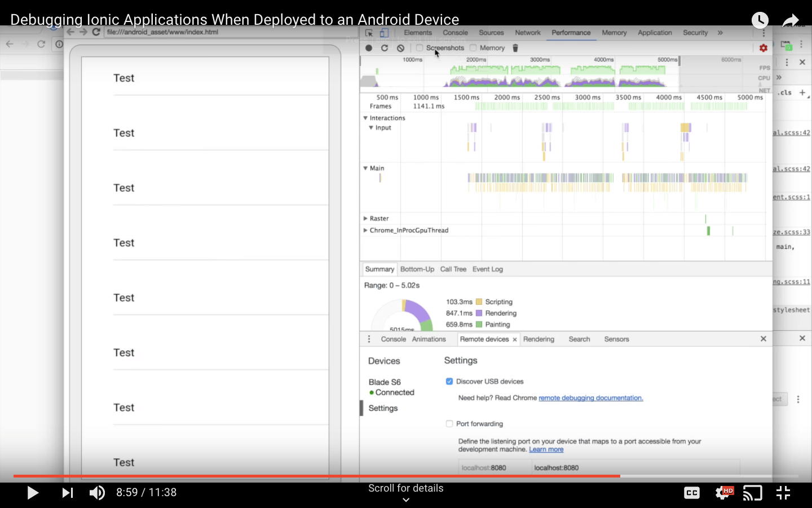812x508 pixels.
Task: Open the Elements tab
Action: click(418, 33)
